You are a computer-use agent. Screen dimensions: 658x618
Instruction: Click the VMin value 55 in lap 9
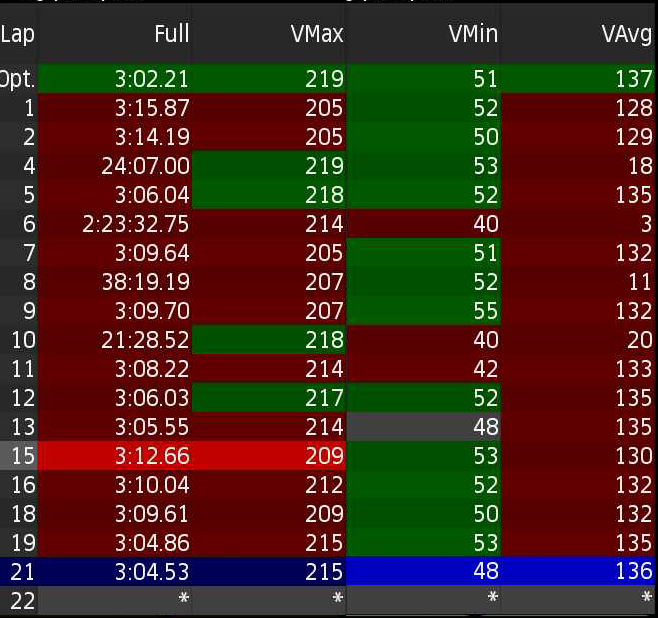(x=485, y=311)
